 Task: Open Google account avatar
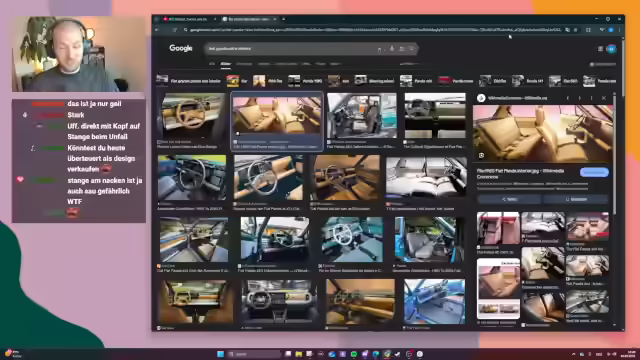pos(611,49)
